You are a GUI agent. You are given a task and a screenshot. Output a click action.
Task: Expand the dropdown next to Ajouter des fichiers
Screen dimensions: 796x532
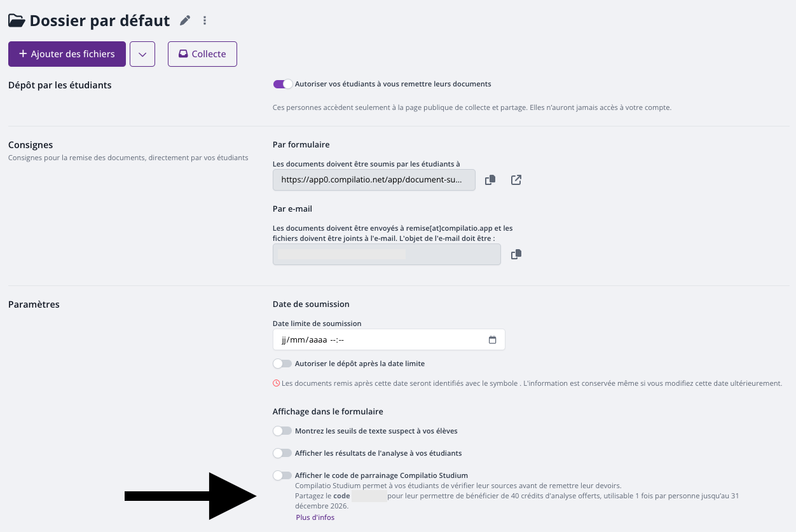pos(142,54)
